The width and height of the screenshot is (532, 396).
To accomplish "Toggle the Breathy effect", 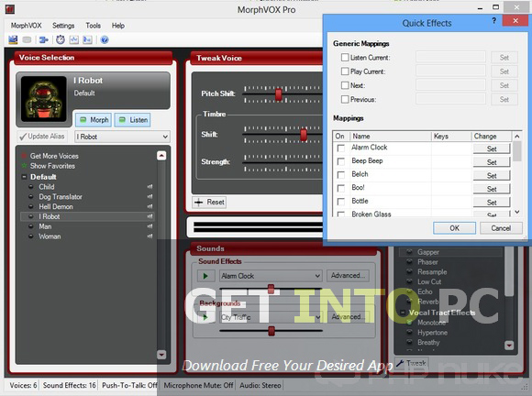I will point(409,342).
